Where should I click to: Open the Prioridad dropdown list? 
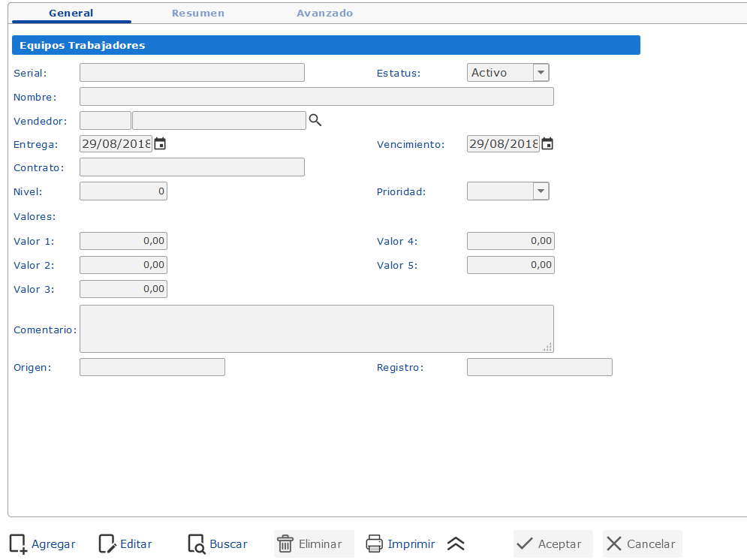(541, 191)
